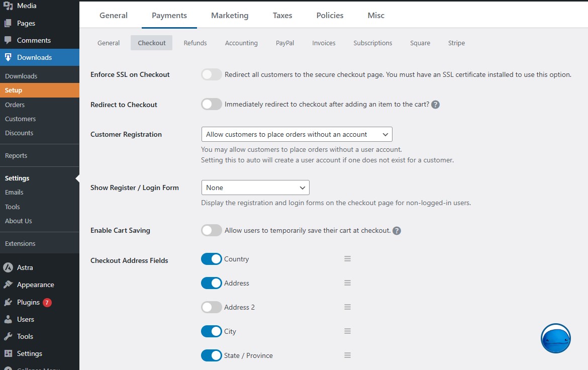This screenshot has width=588, height=370.
Task: Click the drag handle icon for Country field
Action: [x=347, y=259]
